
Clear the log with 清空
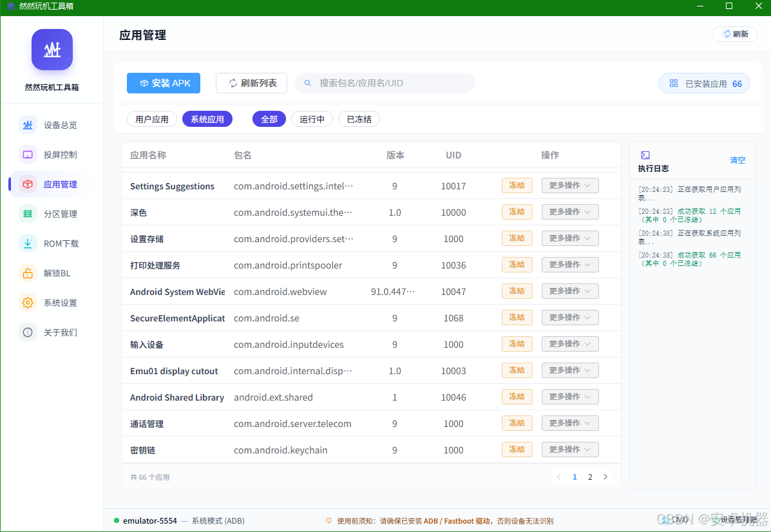click(737, 160)
